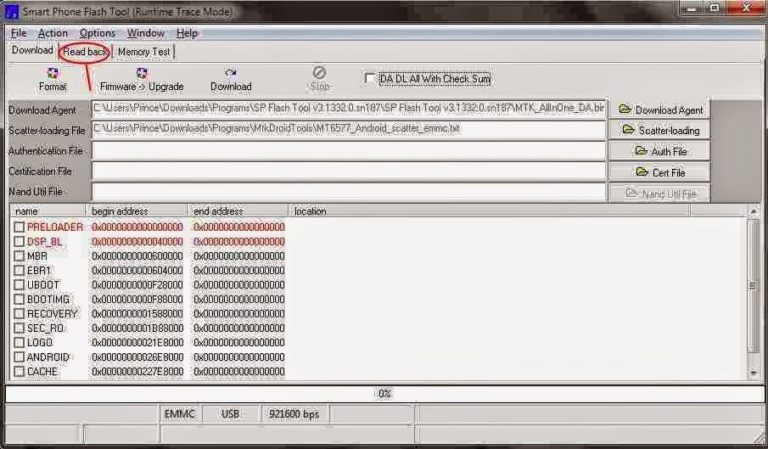Click the Nand Util File button
Screen dimensions: 768x449
pos(659,194)
